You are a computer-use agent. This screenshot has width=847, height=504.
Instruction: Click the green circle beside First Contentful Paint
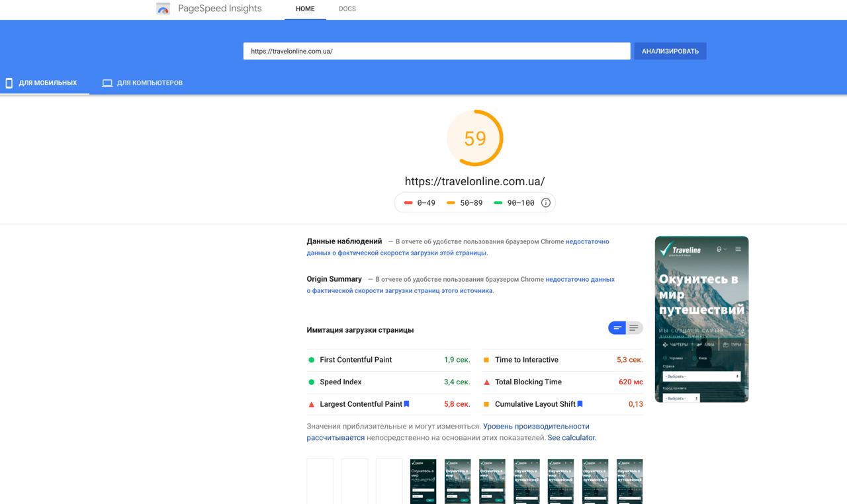(x=311, y=360)
